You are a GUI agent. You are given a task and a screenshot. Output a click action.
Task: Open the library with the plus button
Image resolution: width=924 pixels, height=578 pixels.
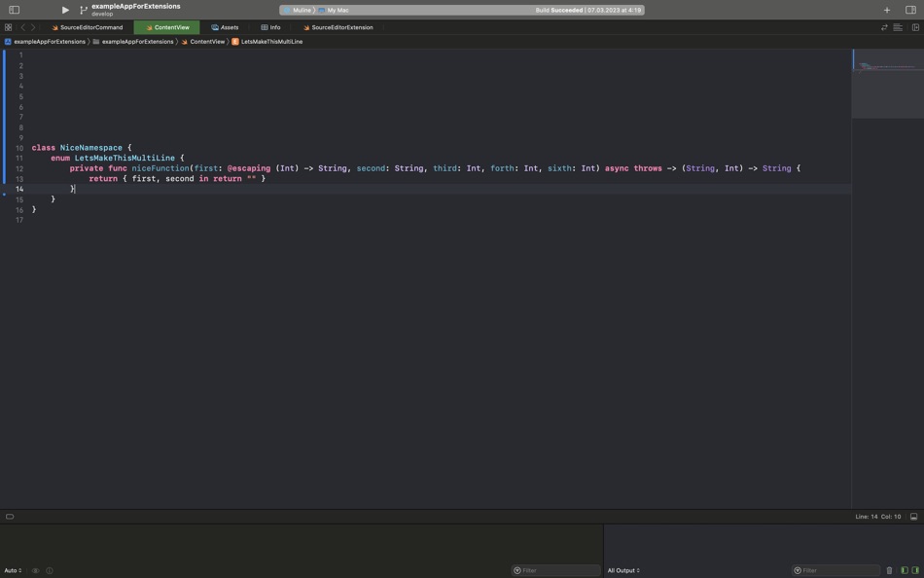point(887,10)
